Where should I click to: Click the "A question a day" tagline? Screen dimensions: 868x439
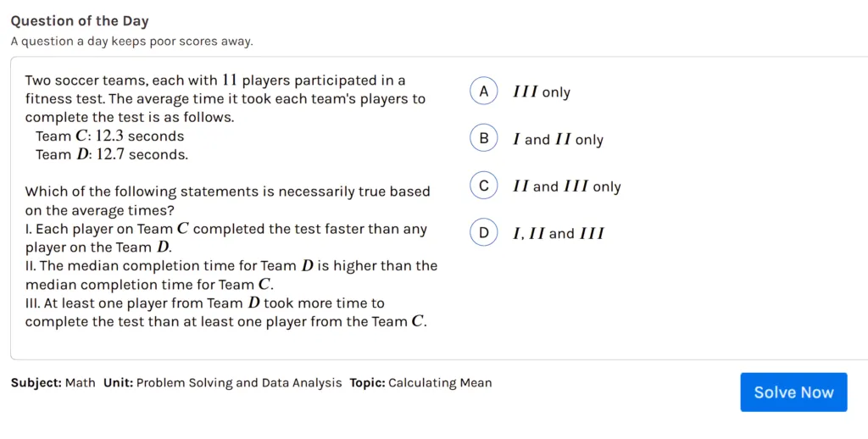131,42
